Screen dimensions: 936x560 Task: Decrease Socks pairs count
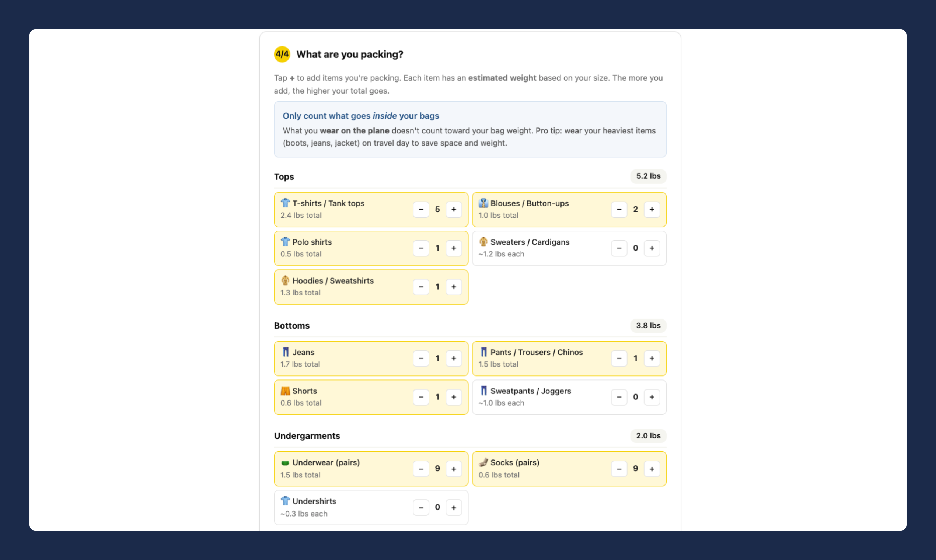point(619,469)
